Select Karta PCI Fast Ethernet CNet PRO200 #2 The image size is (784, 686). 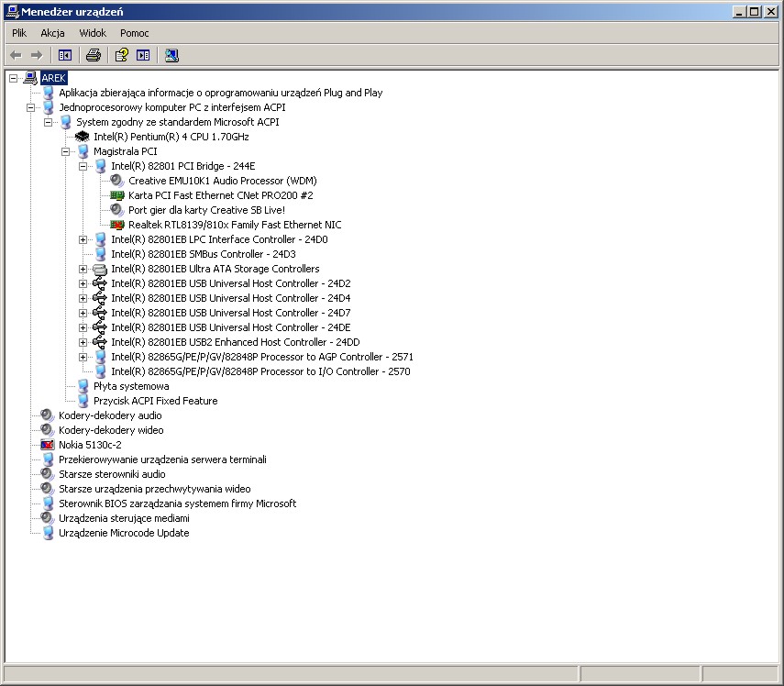pos(220,195)
